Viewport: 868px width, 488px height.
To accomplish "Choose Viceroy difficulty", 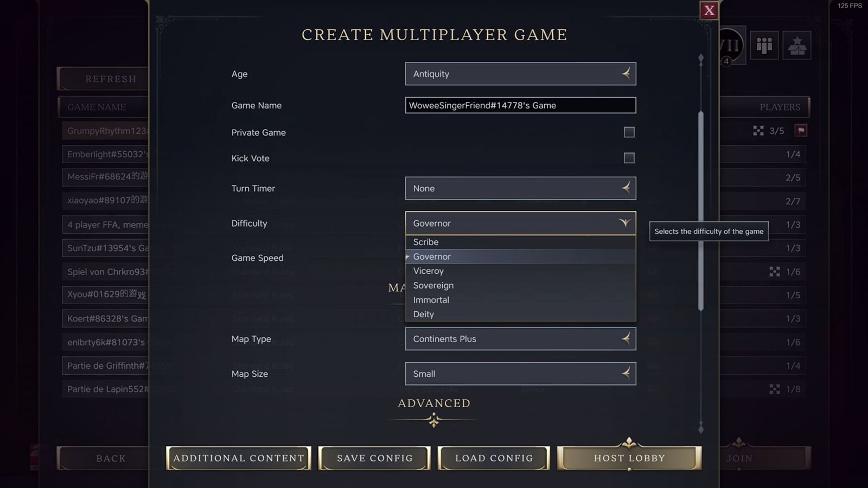I will [520, 271].
